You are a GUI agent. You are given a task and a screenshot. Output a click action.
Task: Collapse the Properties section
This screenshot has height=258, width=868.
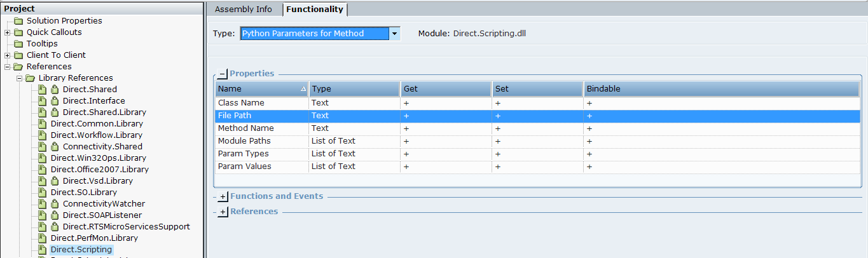pos(222,74)
